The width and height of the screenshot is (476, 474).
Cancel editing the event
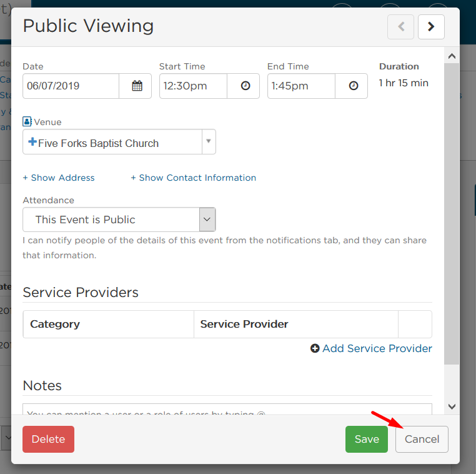422,439
